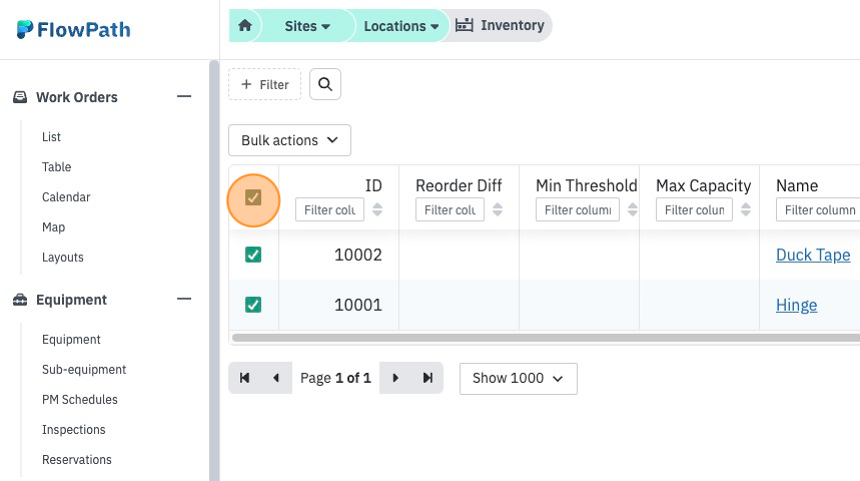Click the Min Threshold column header

(586, 185)
